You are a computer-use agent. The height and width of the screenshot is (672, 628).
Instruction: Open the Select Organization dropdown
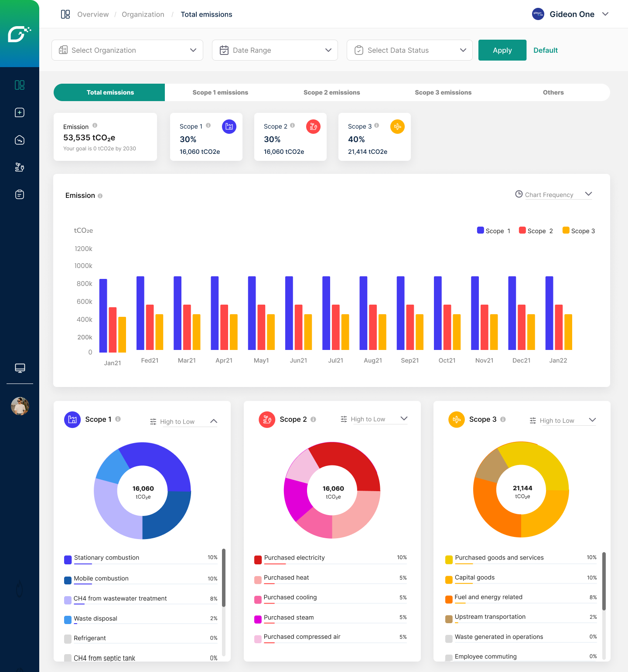[127, 50]
